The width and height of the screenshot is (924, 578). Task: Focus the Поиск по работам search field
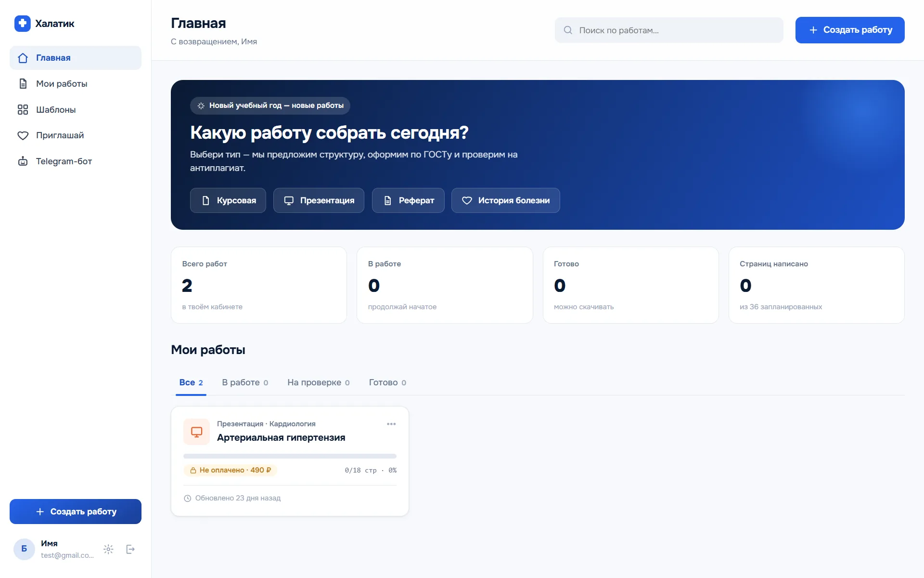point(669,30)
